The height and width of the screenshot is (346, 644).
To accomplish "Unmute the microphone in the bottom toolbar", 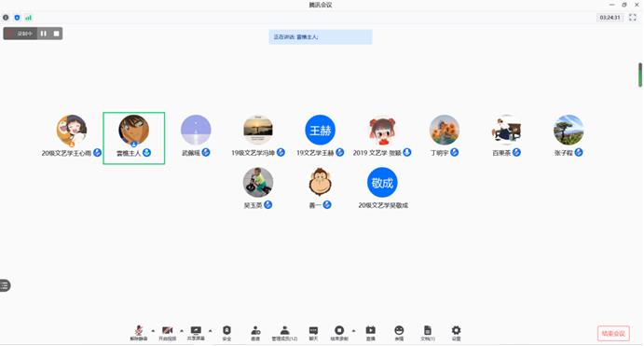I will [x=139, y=333].
